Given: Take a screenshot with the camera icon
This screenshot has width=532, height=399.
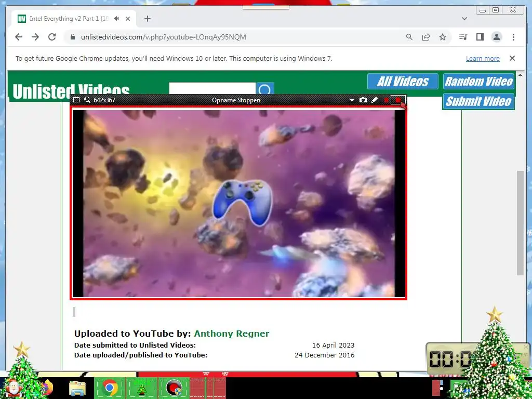Looking at the screenshot, I should pyautogui.click(x=363, y=100).
